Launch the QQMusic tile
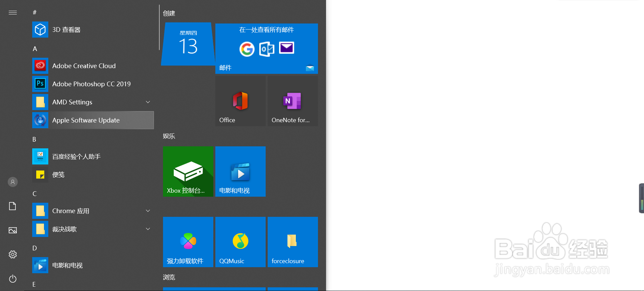The height and width of the screenshot is (291, 644). (x=240, y=242)
